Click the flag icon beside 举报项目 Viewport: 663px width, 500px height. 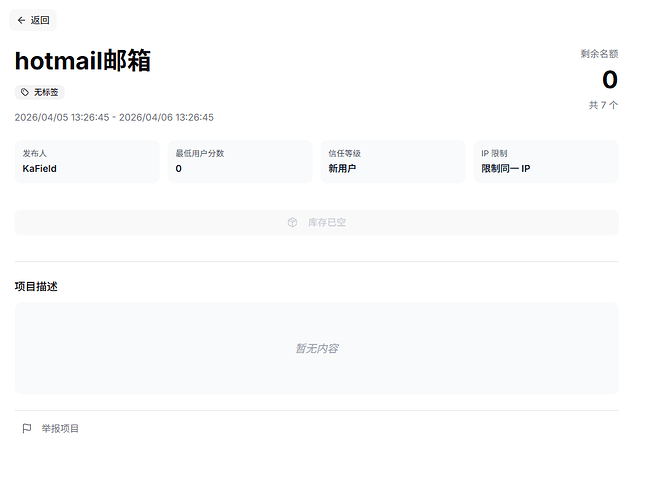point(27,429)
